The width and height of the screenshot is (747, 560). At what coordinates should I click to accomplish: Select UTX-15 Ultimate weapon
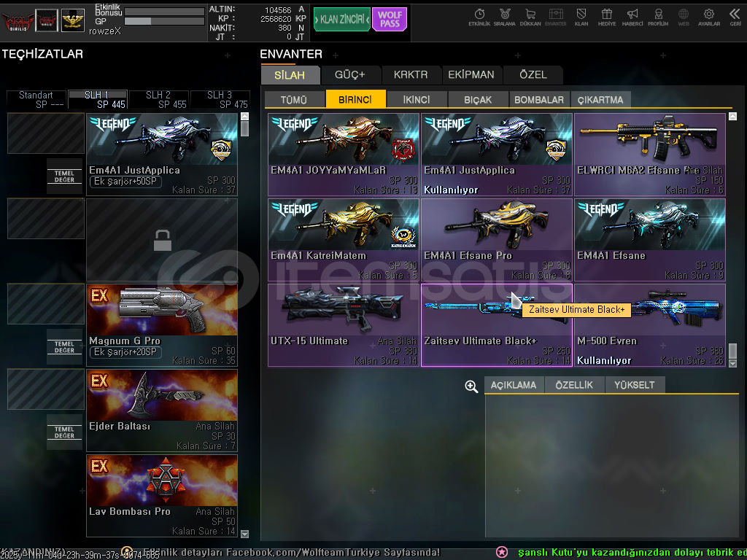click(x=344, y=325)
